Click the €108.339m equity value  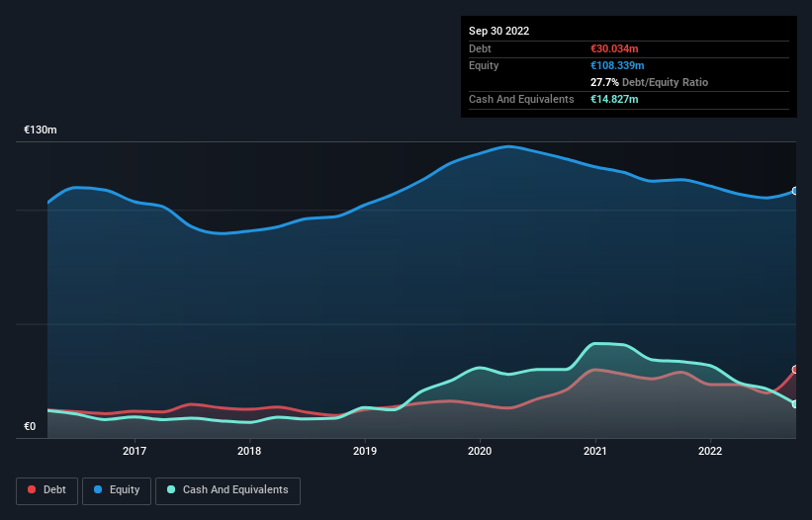coord(617,65)
